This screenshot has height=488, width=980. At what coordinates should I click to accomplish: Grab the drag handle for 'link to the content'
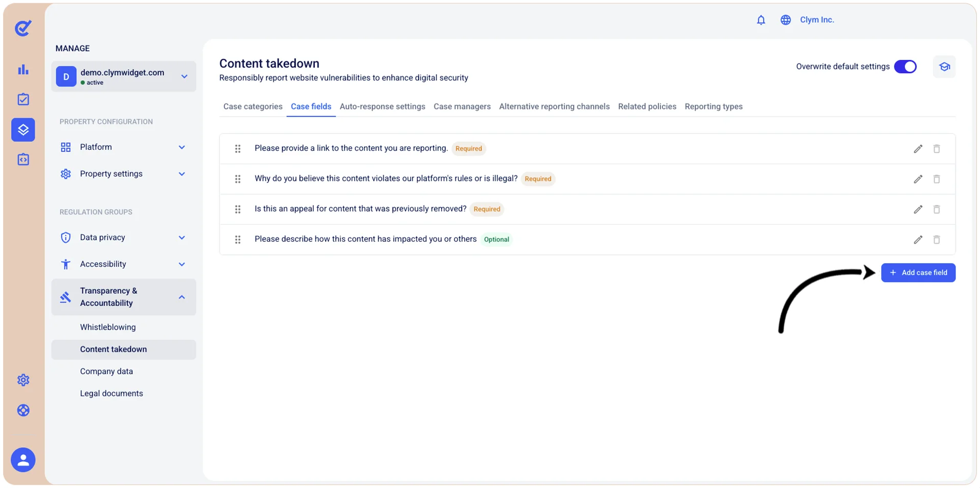click(x=238, y=149)
